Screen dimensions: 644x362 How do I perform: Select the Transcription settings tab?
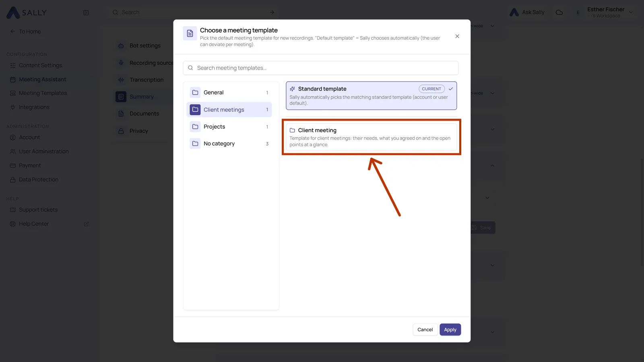tap(147, 80)
